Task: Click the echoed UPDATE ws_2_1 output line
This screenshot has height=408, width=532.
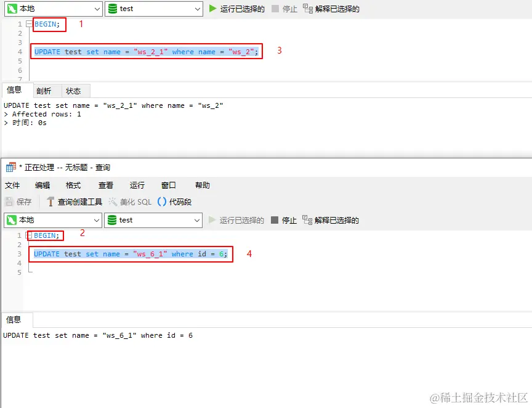Action: (x=113, y=105)
